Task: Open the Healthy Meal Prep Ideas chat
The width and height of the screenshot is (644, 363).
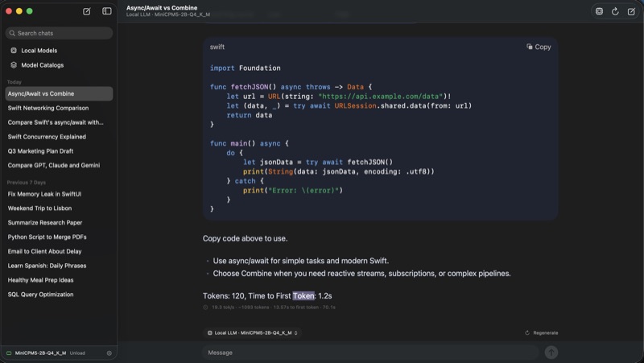Action: click(59, 280)
